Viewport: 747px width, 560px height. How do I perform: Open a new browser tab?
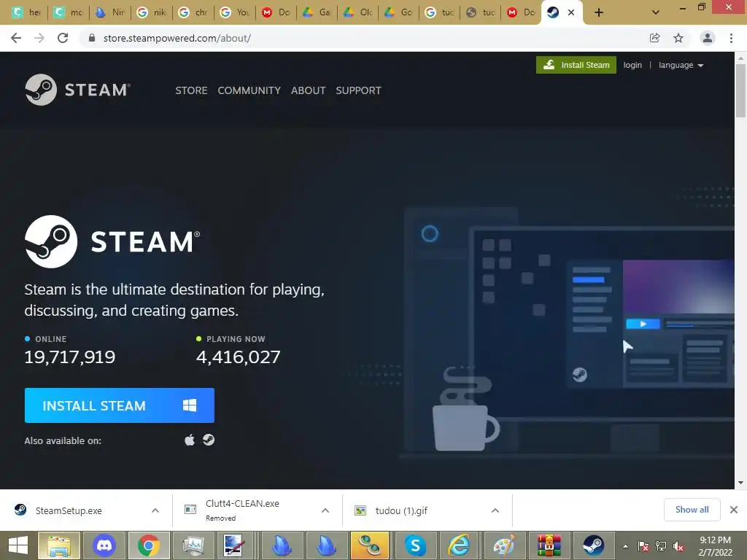click(x=599, y=12)
